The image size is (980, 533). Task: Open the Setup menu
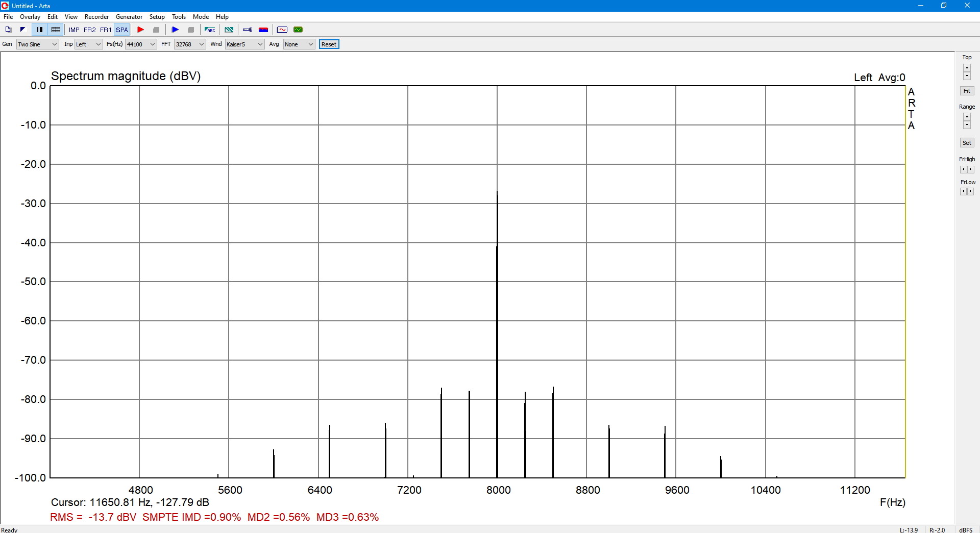[157, 17]
